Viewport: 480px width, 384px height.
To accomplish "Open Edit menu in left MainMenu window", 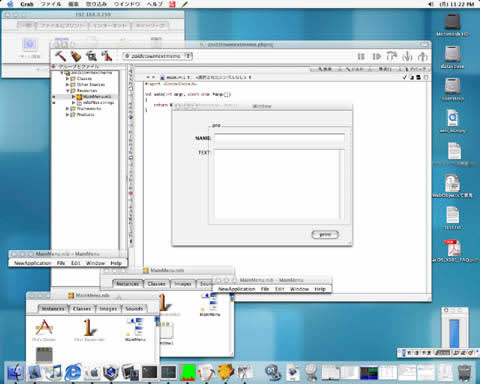I will [x=76, y=263].
